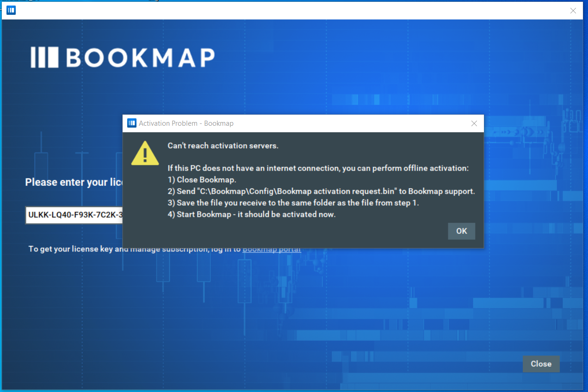588x392 pixels.
Task: Click the Bookmap icon in main window title bar
Action: pos(11,10)
